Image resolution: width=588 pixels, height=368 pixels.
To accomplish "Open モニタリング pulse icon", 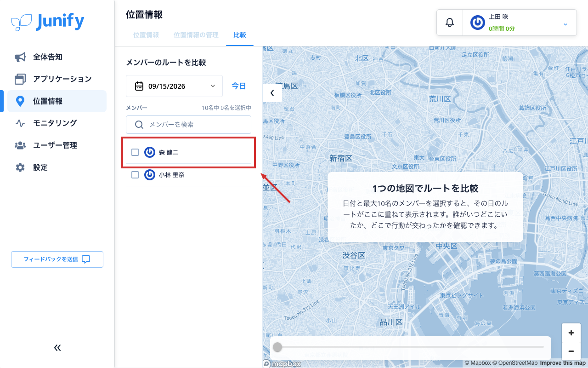I will pos(20,123).
